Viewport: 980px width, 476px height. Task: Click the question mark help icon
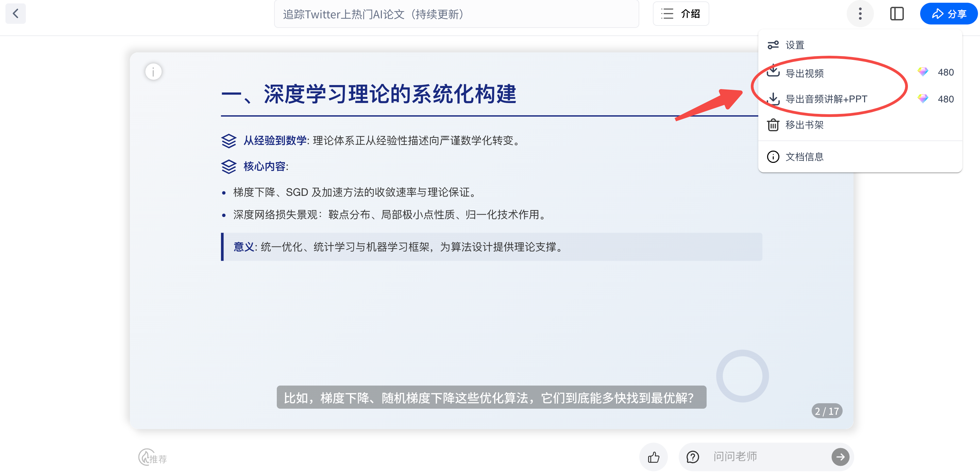(692, 457)
